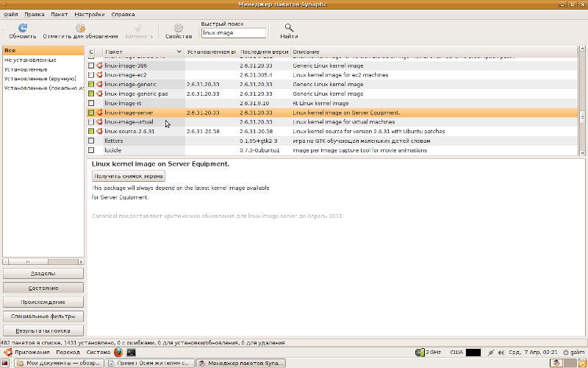588x368 pixels.
Task: Open the Файл menu
Action: click(x=11, y=14)
